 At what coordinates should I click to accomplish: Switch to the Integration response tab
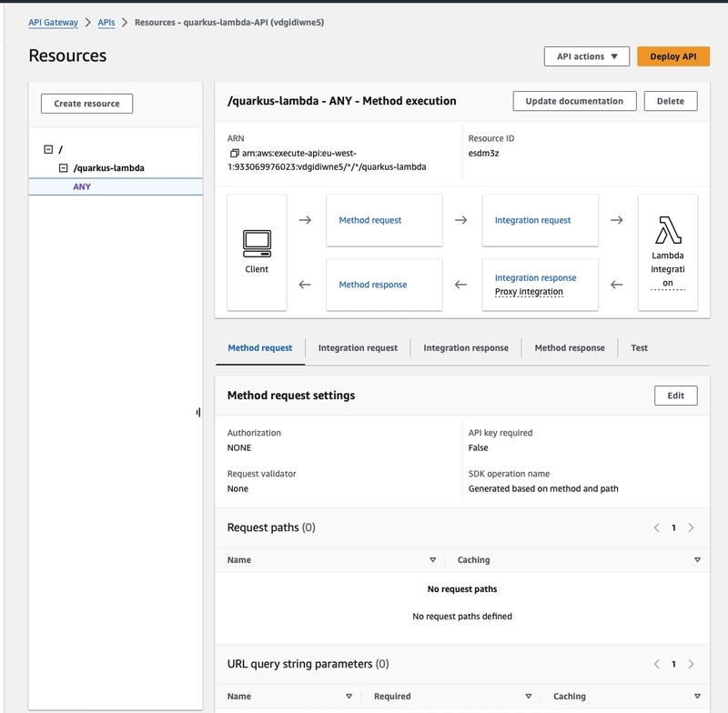click(x=466, y=348)
